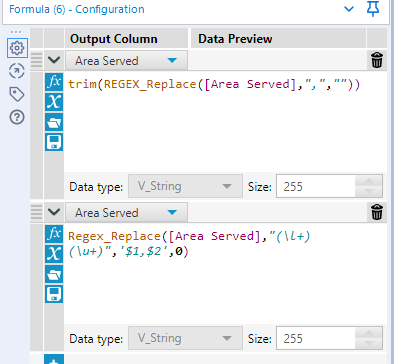Image resolution: width=394 pixels, height=364 pixels.
Task: Save the trim expression
Action: click(x=54, y=142)
